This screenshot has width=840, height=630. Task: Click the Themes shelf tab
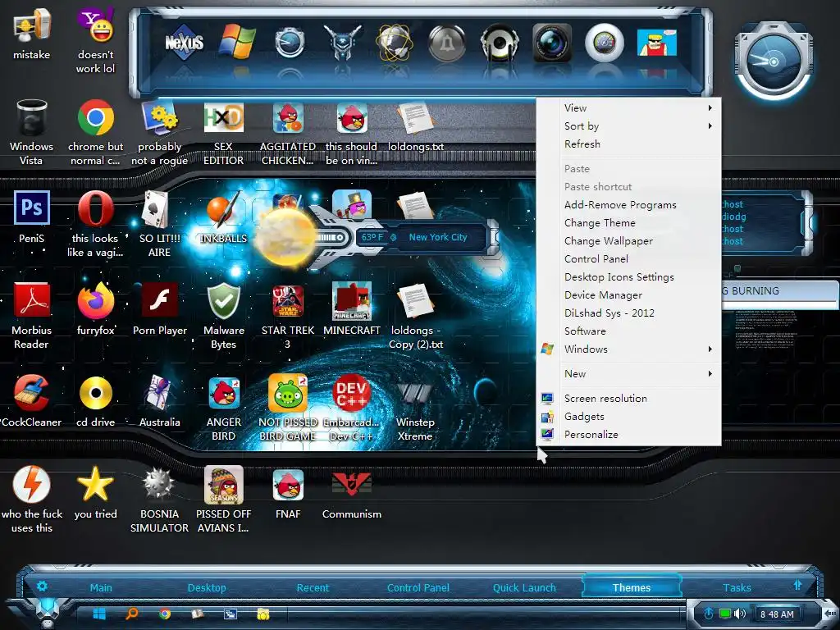(632, 587)
